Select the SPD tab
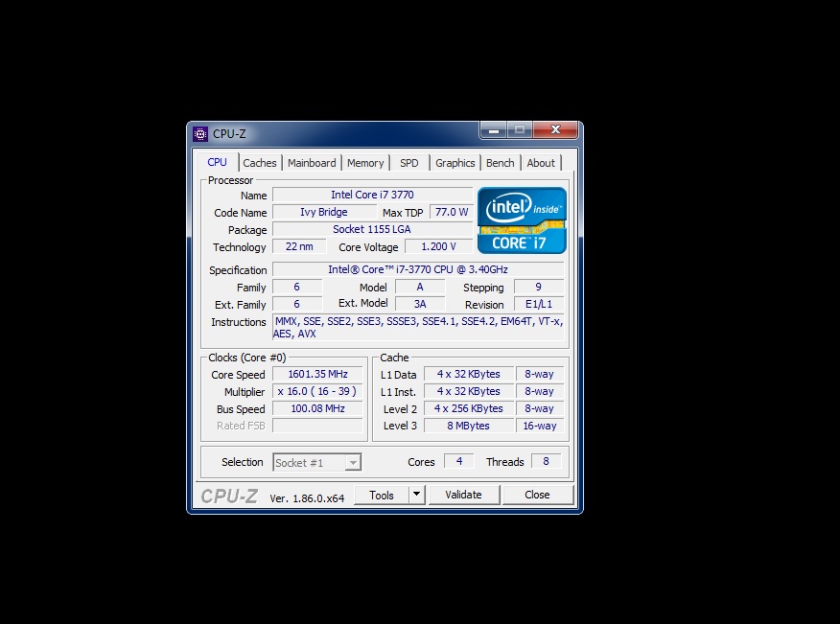Image resolution: width=840 pixels, height=624 pixels. pyautogui.click(x=409, y=163)
